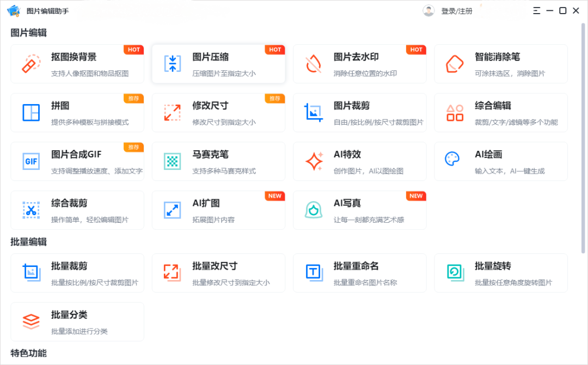Click text 拓展图片内容
588x365 pixels.
coord(213,220)
